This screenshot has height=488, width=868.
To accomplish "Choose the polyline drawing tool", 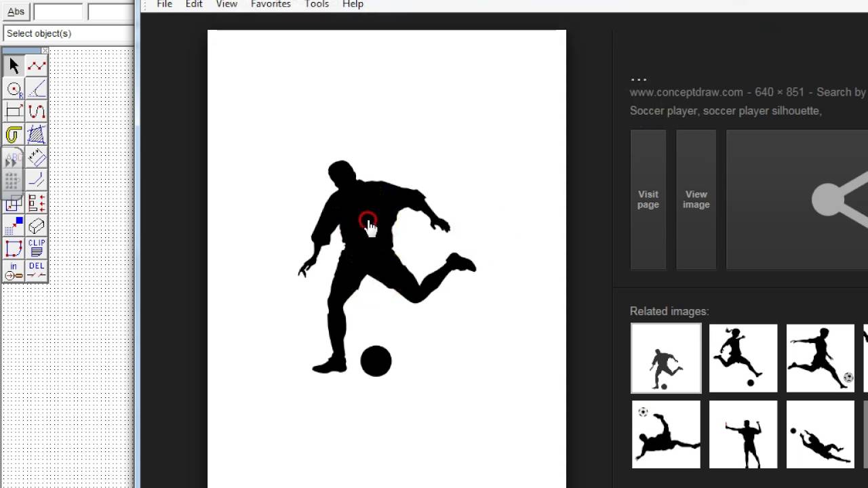I will (37, 66).
